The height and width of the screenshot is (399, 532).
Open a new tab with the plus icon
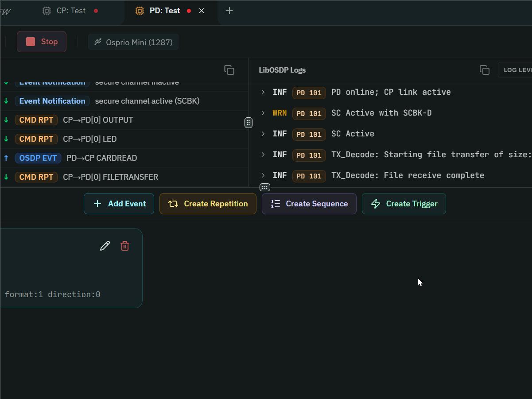(229, 11)
